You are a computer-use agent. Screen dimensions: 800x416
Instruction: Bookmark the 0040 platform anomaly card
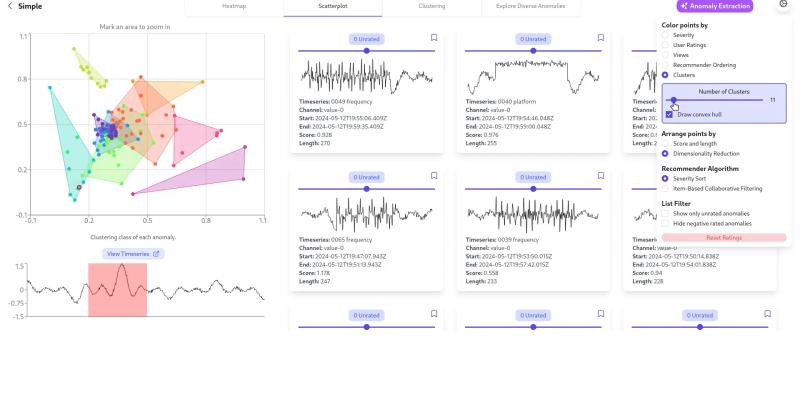(x=601, y=38)
